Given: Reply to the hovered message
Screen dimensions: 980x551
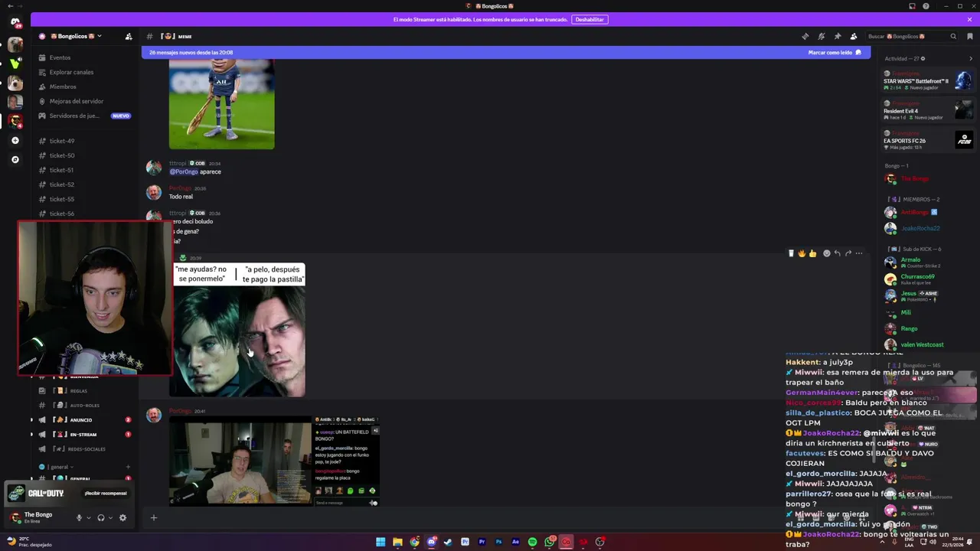Looking at the screenshot, I should click(x=837, y=253).
